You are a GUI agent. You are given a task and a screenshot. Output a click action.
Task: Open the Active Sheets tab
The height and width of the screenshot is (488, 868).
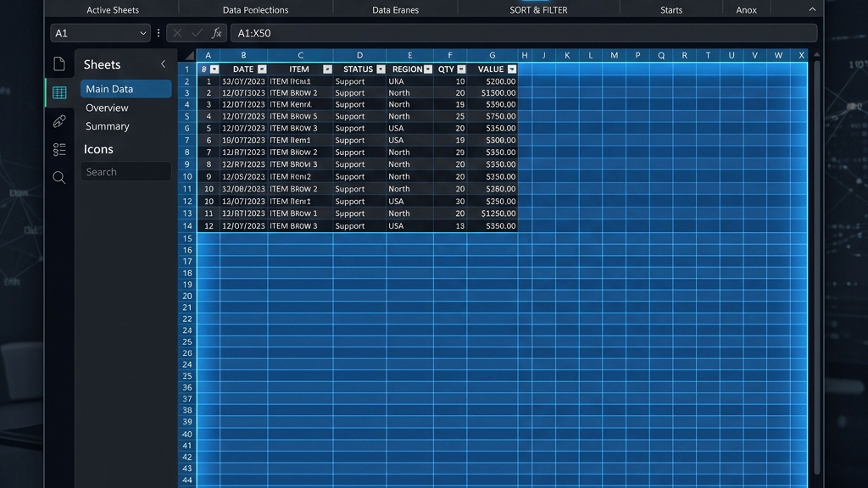[113, 10]
